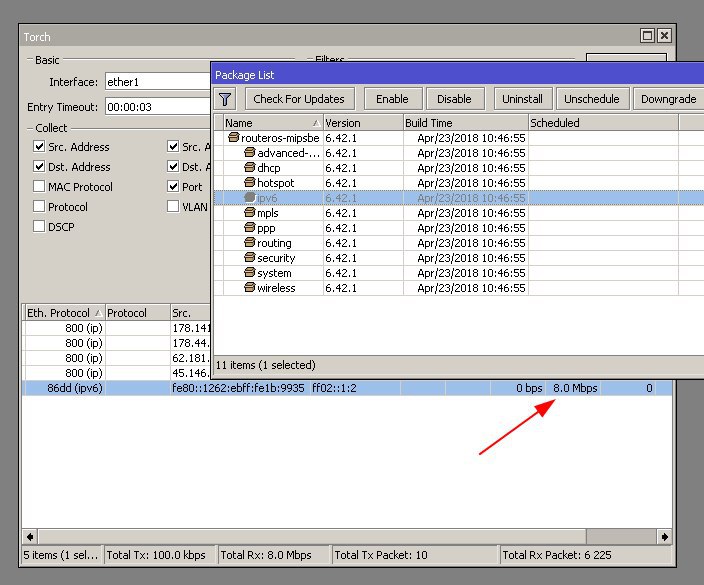
Task: Sort packages by Name column header
Action: pyautogui.click(x=273, y=123)
